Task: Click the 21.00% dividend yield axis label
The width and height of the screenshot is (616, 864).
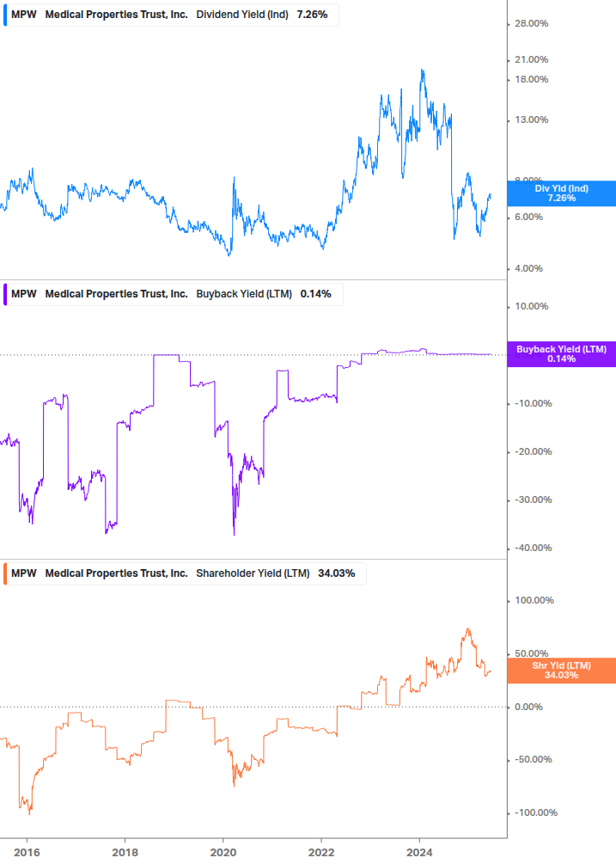Action: click(531, 59)
